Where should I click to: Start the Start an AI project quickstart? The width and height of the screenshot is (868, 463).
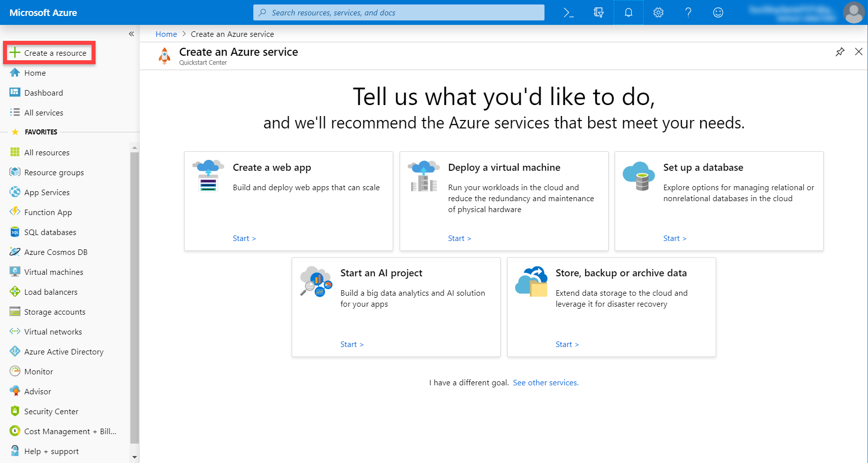click(352, 345)
